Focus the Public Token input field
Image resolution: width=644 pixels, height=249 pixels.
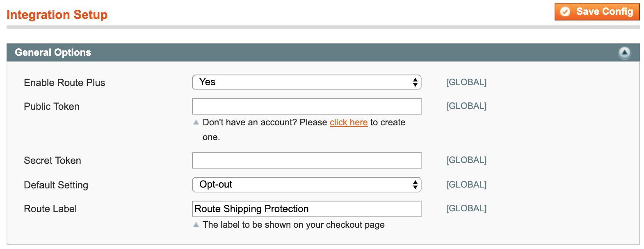(306, 106)
